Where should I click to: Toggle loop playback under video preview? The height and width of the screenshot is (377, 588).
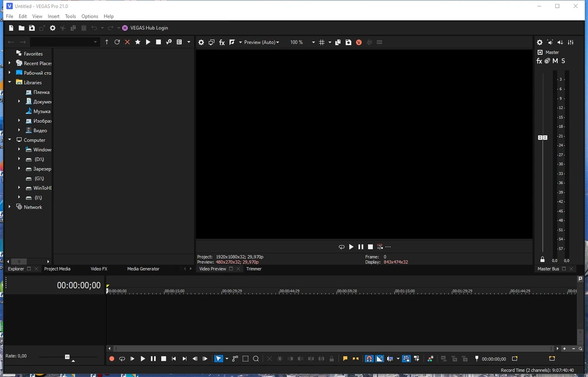click(x=342, y=247)
